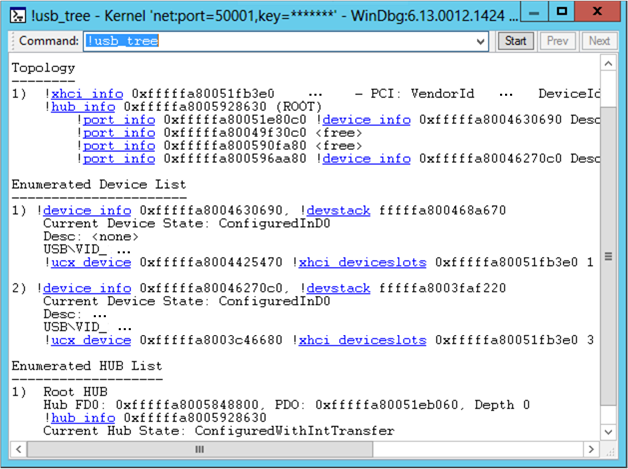
Task: Click the vertical scrollbar down arrow
Action: coord(608,432)
